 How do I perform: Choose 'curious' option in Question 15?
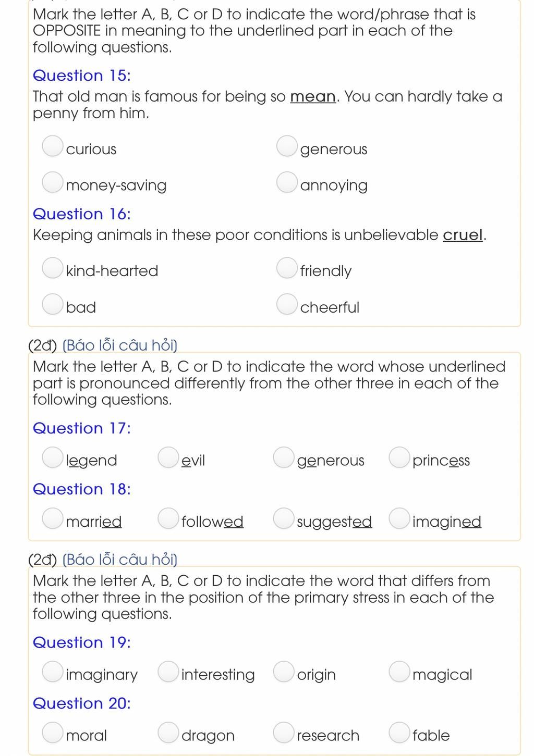[53, 146]
